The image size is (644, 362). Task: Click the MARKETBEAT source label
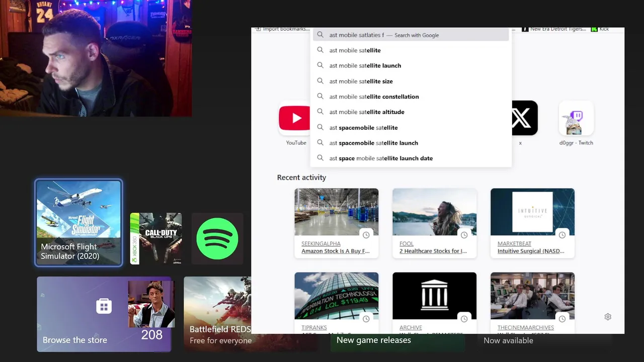tap(514, 244)
